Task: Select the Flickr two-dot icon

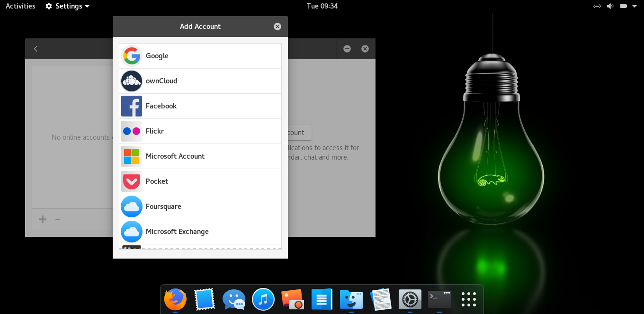Action: (x=132, y=131)
